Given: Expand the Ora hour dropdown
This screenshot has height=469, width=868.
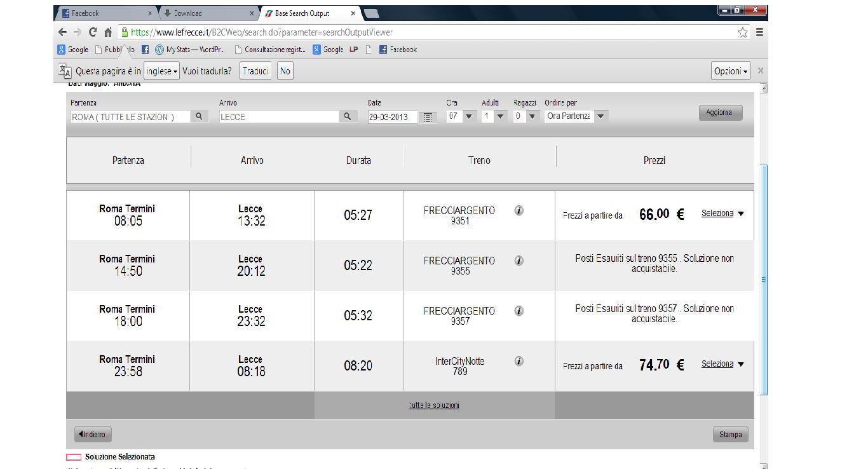Looking at the screenshot, I should (x=469, y=116).
